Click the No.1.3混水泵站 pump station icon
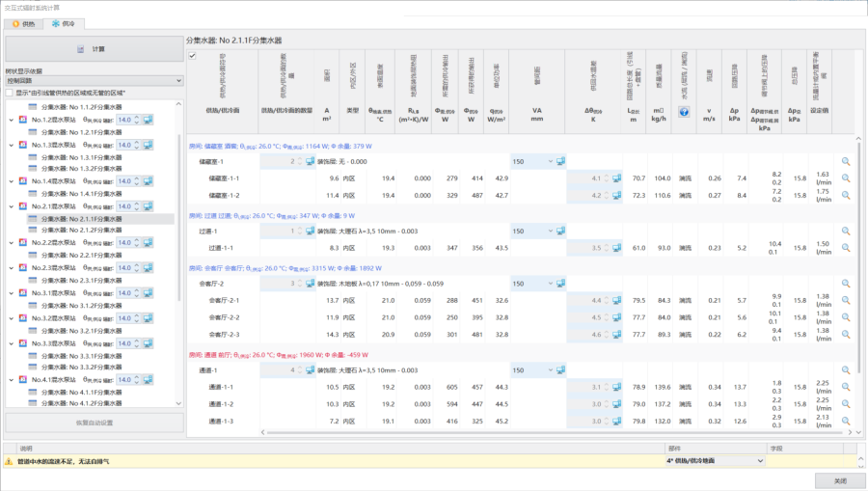This screenshot has width=868, height=491. pos(23,145)
